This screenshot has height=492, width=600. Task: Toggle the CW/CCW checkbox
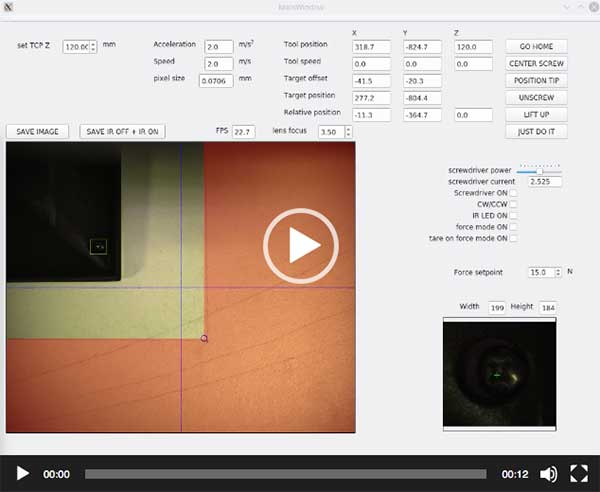tap(514, 204)
